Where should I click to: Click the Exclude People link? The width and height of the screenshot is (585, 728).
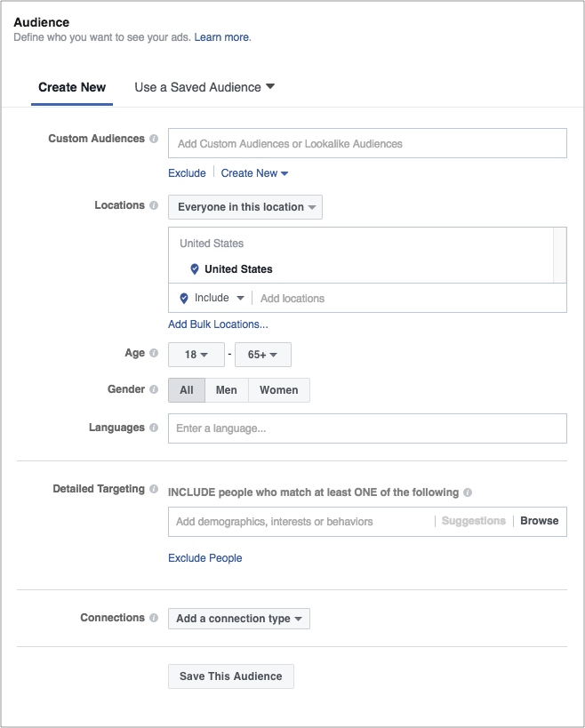coord(204,558)
